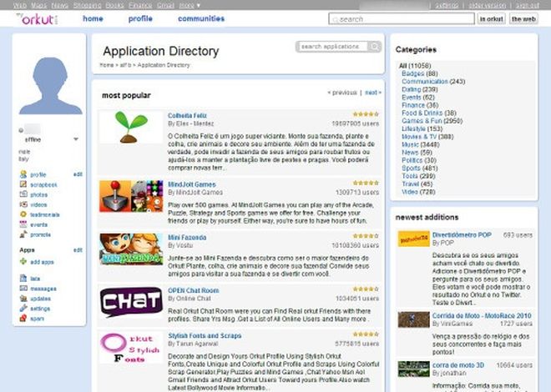
Task: Select the Music category
Action: pyautogui.click(x=410, y=144)
